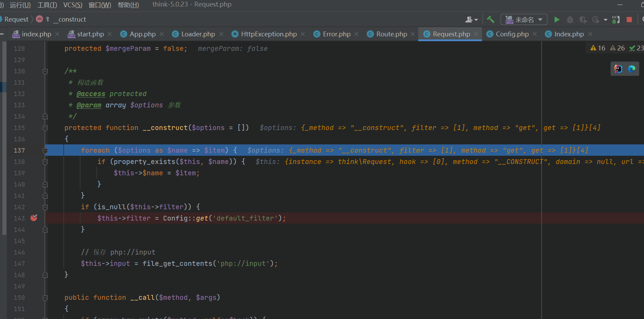
Task: Close the App.php tab
Action: click(x=162, y=34)
